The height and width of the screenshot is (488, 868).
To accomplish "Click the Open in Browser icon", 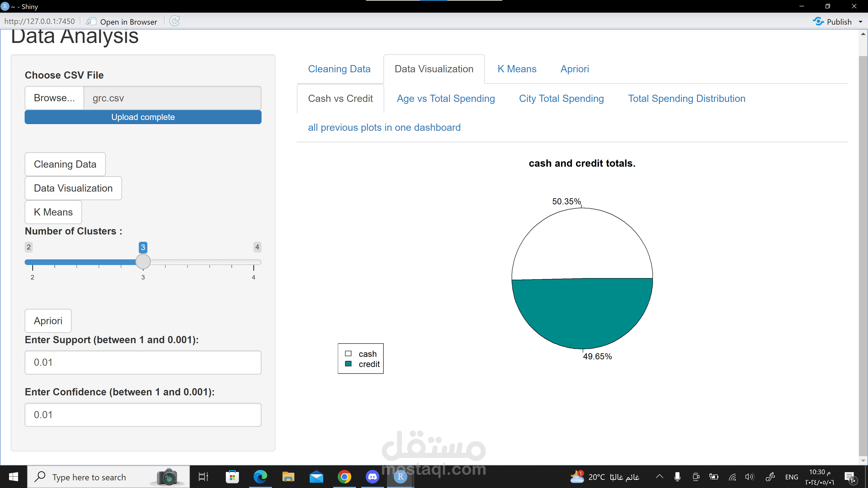I will tap(91, 21).
